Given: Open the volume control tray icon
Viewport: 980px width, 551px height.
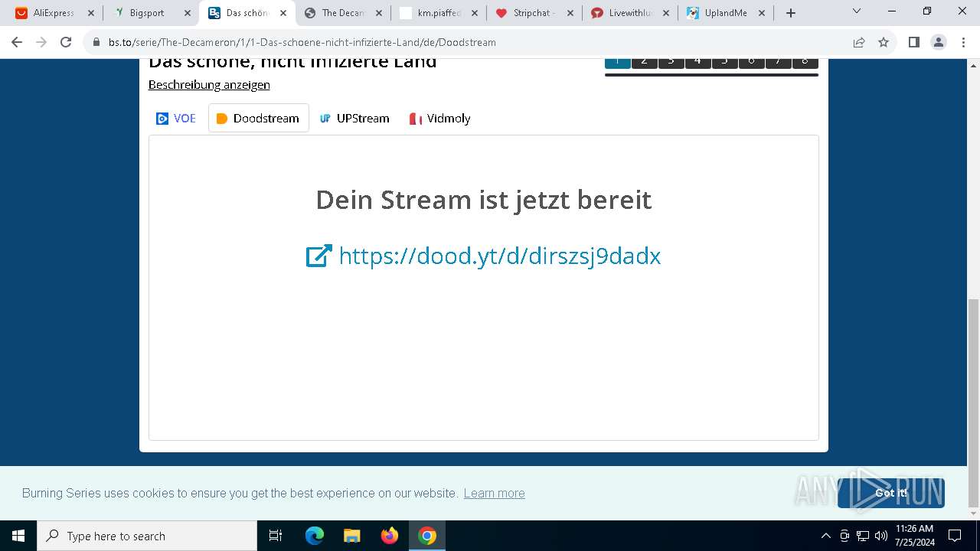Looking at the screenshot, I should coord(880,536).
